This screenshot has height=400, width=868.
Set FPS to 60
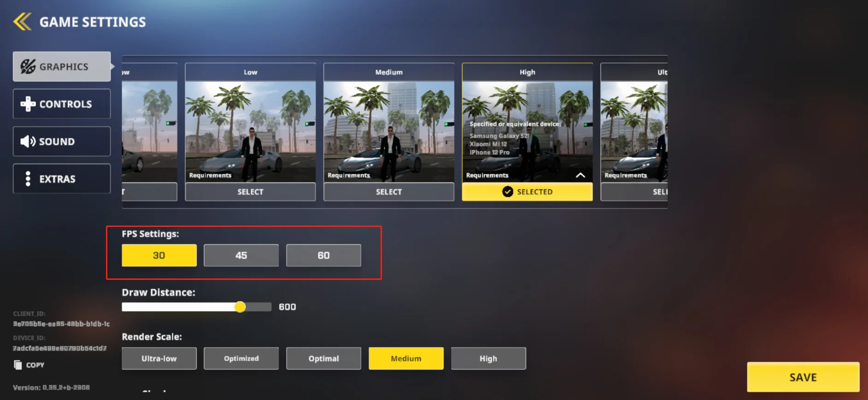(323, 255)
